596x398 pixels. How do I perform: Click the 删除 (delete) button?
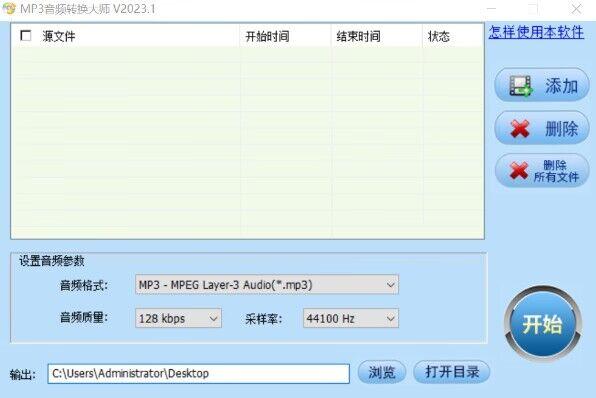pyautogui.click(x=542, y=128)
